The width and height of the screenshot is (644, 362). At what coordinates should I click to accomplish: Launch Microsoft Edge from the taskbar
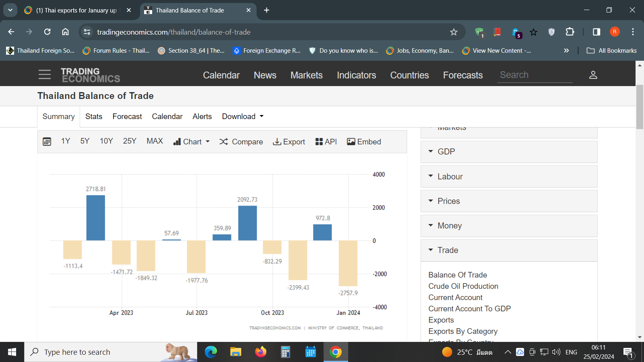[211, 352]
